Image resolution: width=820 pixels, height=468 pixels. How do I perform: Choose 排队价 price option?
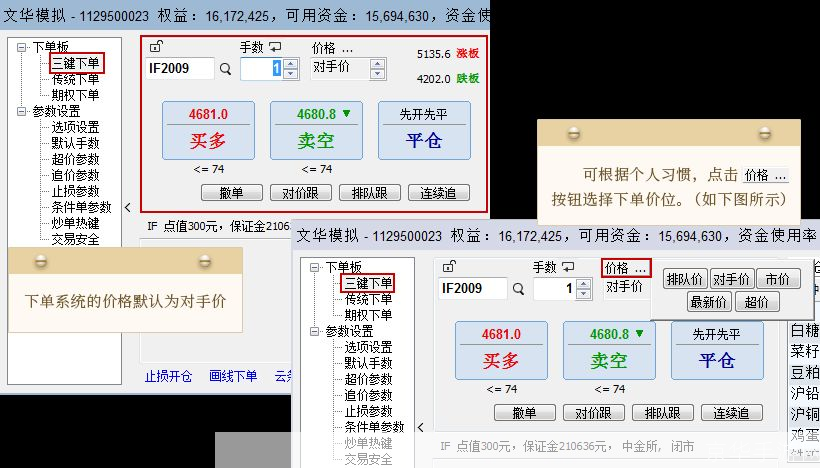coord(685,280)
